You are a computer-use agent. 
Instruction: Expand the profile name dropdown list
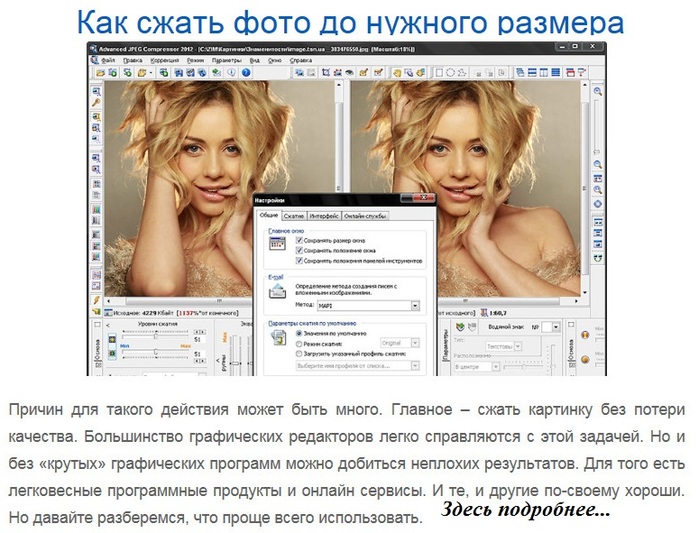tap(415, 366)
